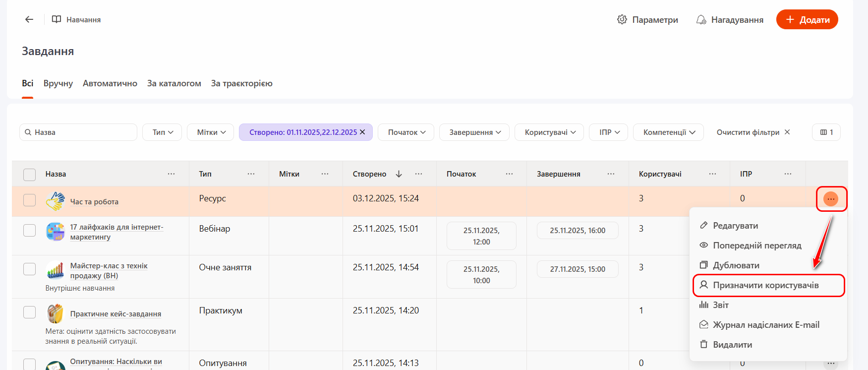Remove the Створено date filter with X
The width and height of the screenshot is (868, 370).
click(x=362, y=132)
